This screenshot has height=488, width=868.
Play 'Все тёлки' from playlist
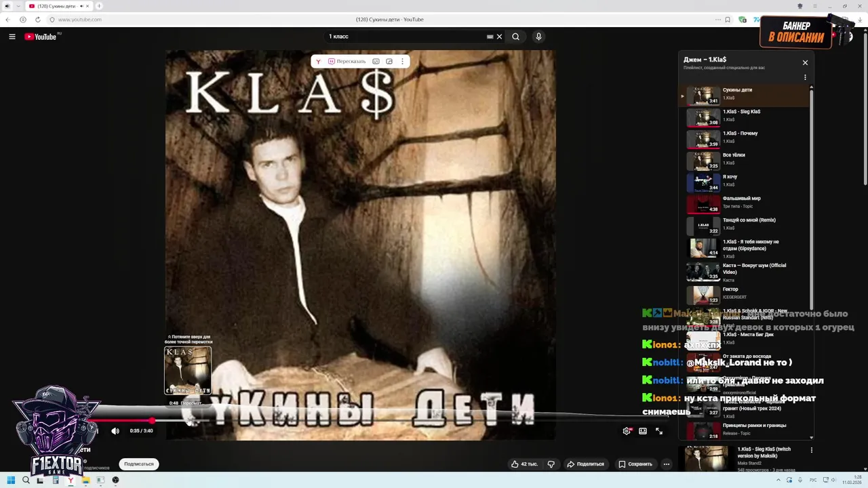click(x=745, y=161)
